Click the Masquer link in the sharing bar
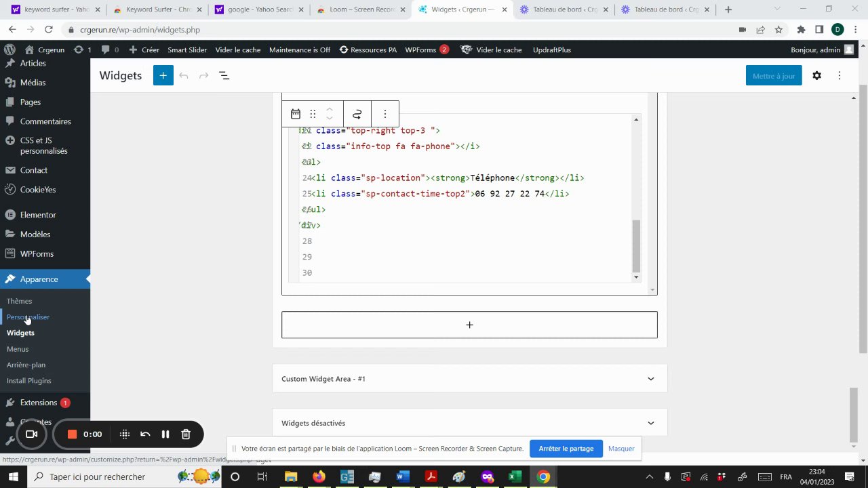This screenshot has height=488, width=868. tap(621, 449)
